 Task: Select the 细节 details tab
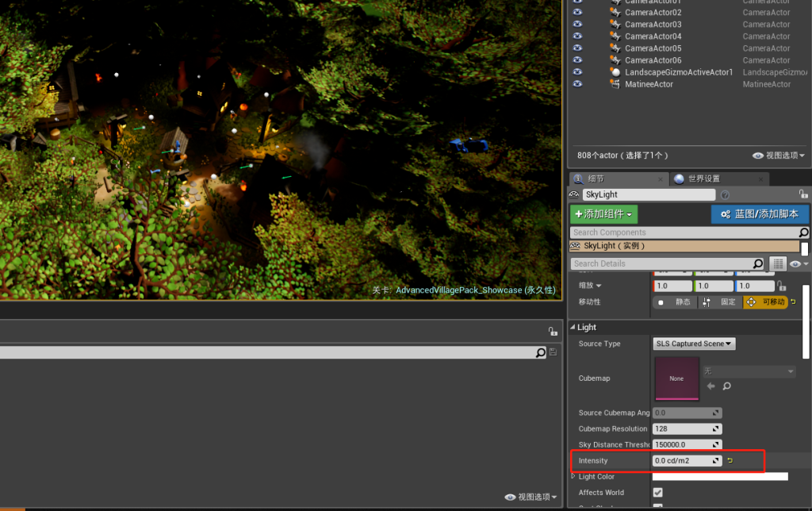click(x=596, y=179)
